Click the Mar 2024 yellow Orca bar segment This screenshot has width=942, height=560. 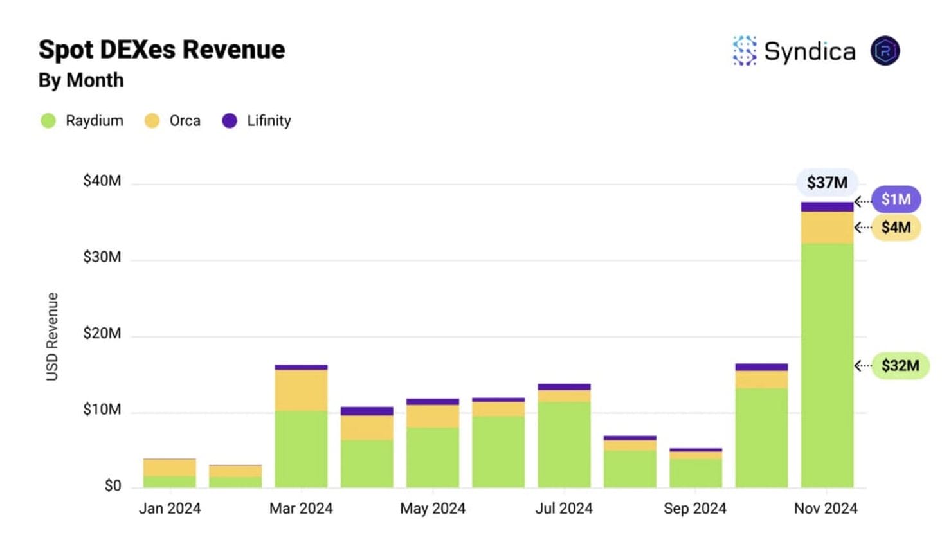click(301, 390)
